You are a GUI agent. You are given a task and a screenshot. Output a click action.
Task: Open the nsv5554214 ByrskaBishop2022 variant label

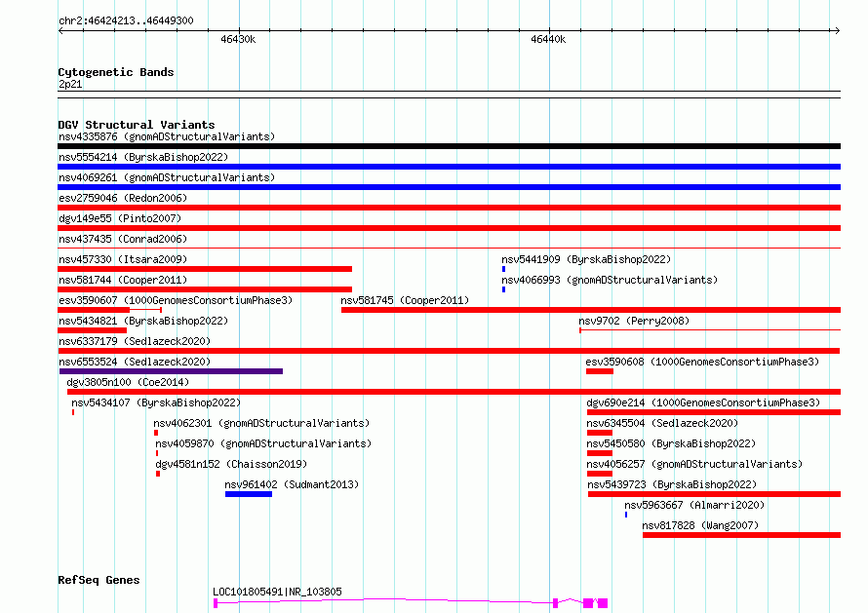(143, 157)
